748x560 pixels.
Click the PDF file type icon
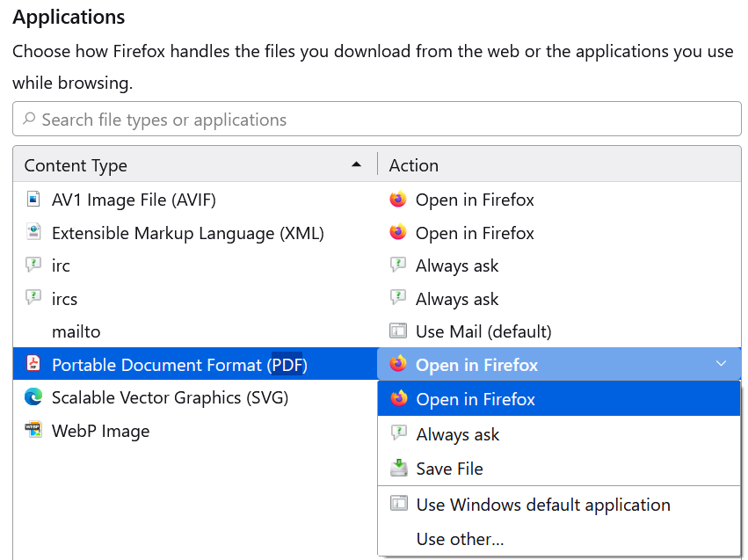pyautogui.click(x=33, y=364)
